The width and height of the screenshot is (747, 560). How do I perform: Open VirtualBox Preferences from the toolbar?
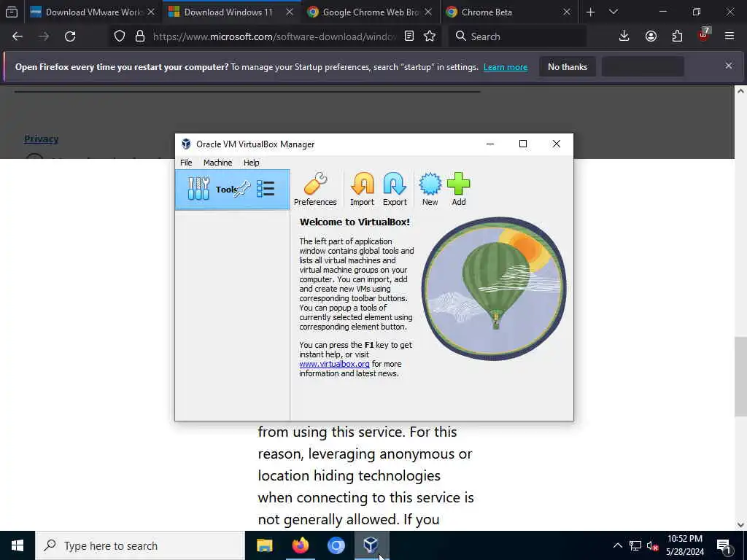tap(315, 189)
